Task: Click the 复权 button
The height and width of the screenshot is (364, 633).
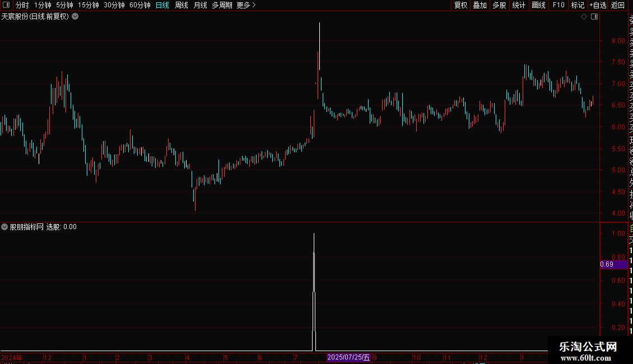Action: (460, 5)
